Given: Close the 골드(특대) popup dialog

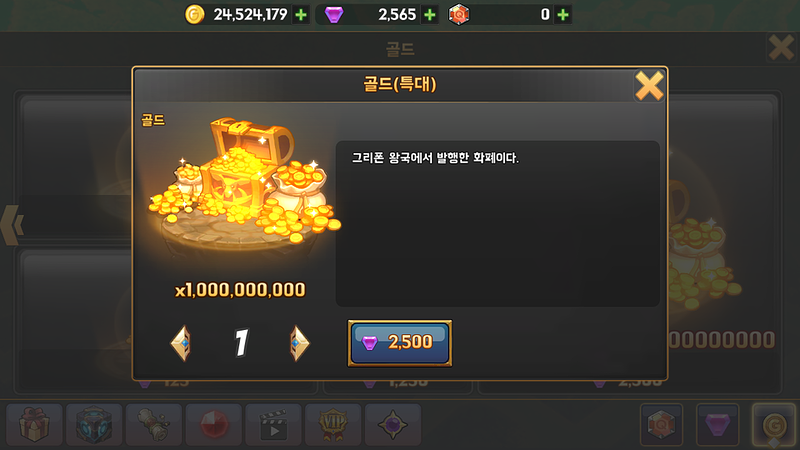Looking at the screenshot, I should 649,86.
